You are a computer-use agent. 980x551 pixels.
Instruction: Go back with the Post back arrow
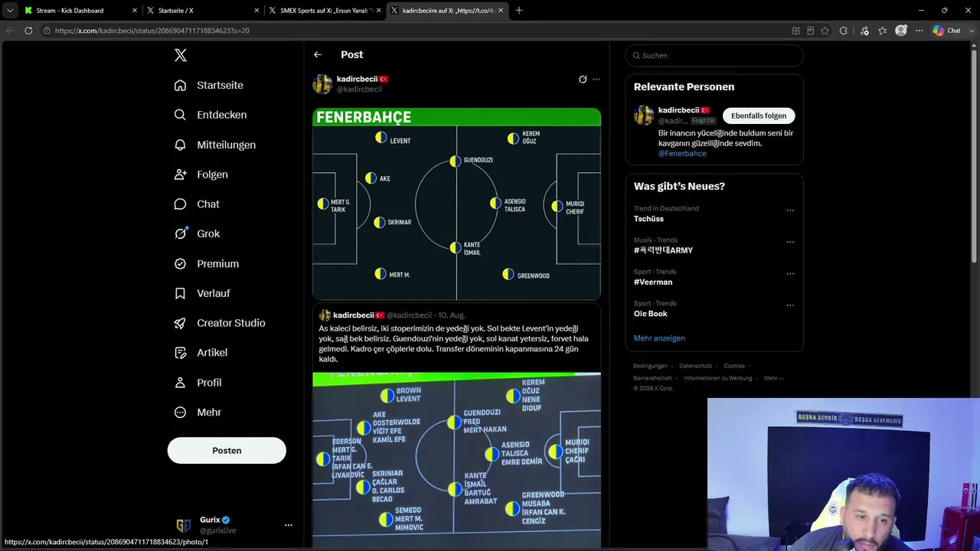(318, 55)
